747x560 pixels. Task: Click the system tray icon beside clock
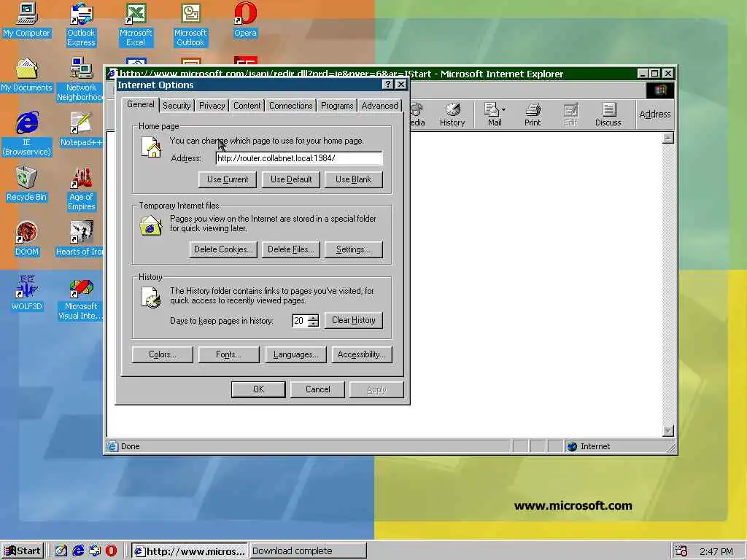[x=681, y=551]
